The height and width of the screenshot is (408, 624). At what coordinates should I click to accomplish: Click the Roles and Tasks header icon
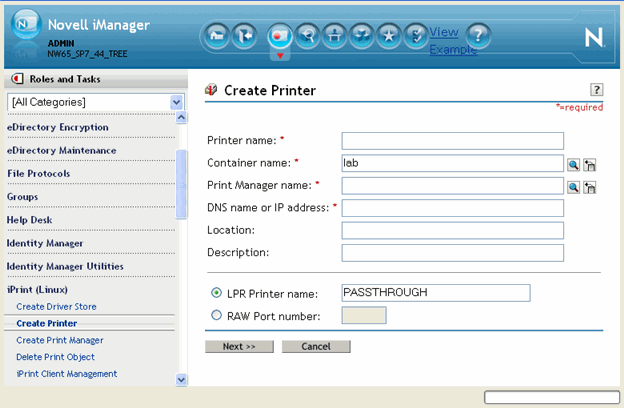click(17, 79)
